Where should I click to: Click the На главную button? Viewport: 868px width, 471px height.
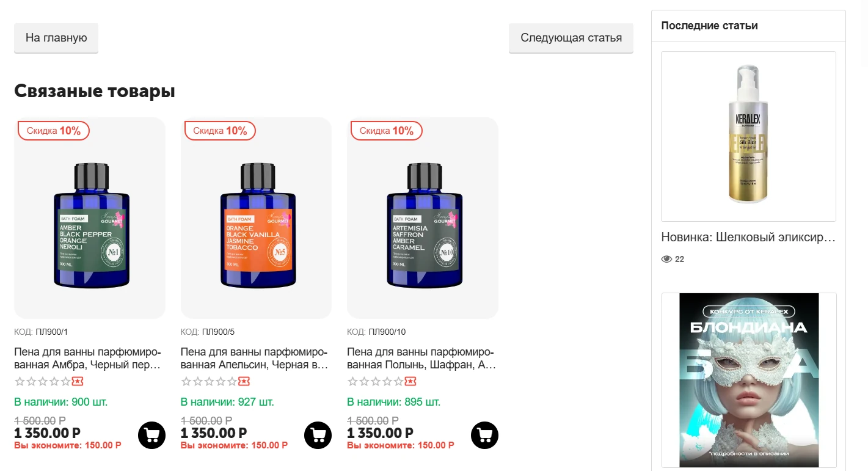56,38
